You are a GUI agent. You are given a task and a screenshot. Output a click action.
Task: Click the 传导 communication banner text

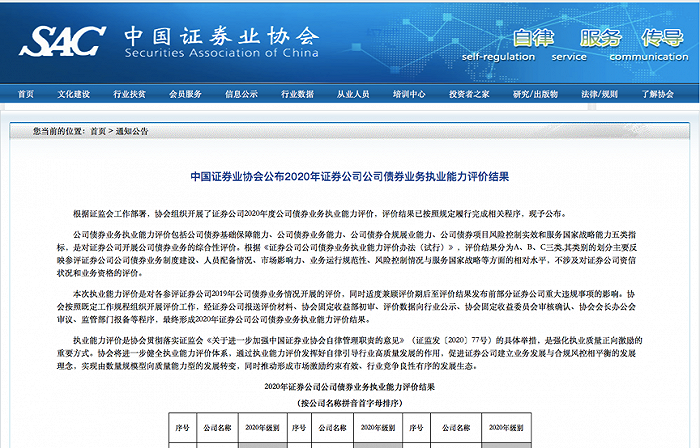[x=649, y=45]
